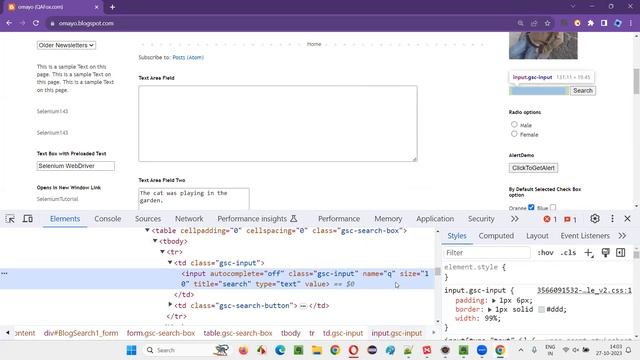Open Opera browser from the taskbar
The image size is (640, 360).
[353, 350]
